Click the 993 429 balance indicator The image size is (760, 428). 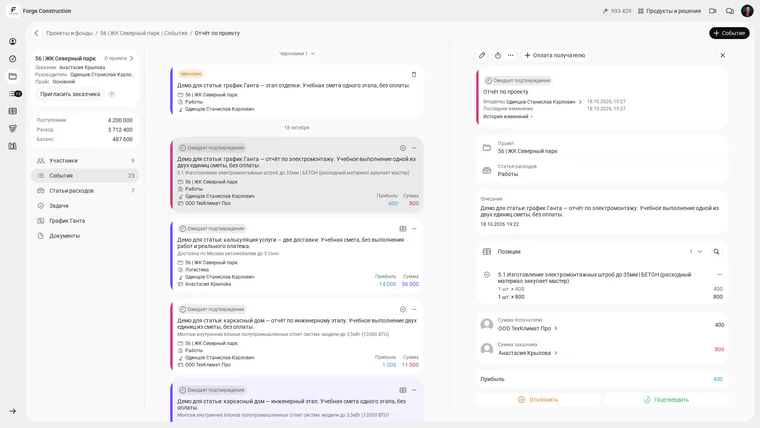[617, 11]
